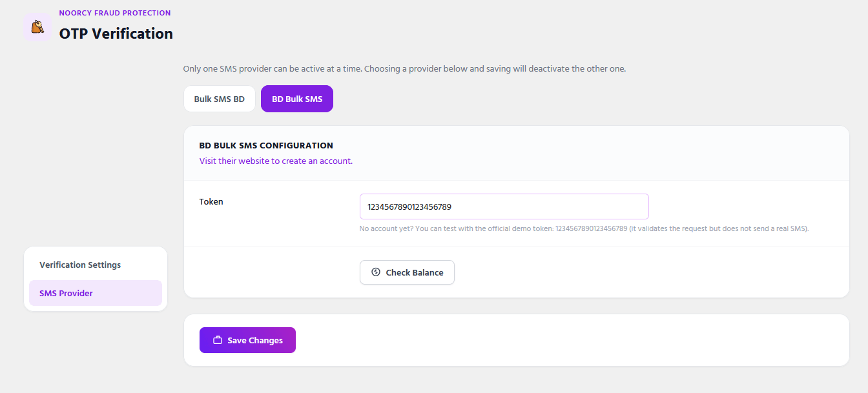
Task: Go to the SMS Provider sidebar item
Action: 96,293
